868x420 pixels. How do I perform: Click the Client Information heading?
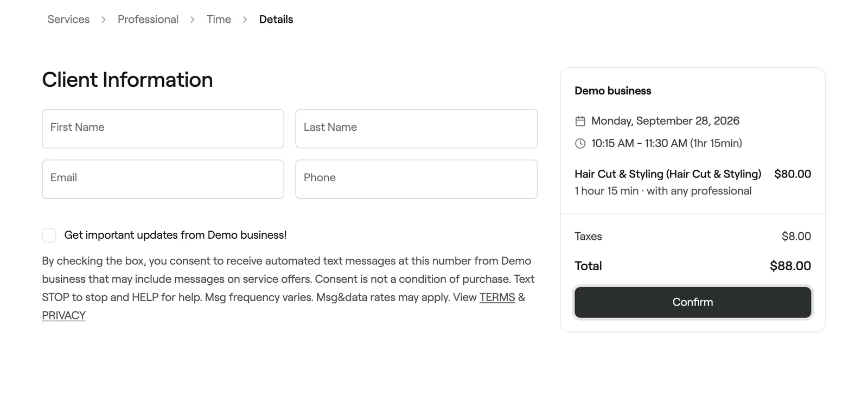click(x=127, y=80)
